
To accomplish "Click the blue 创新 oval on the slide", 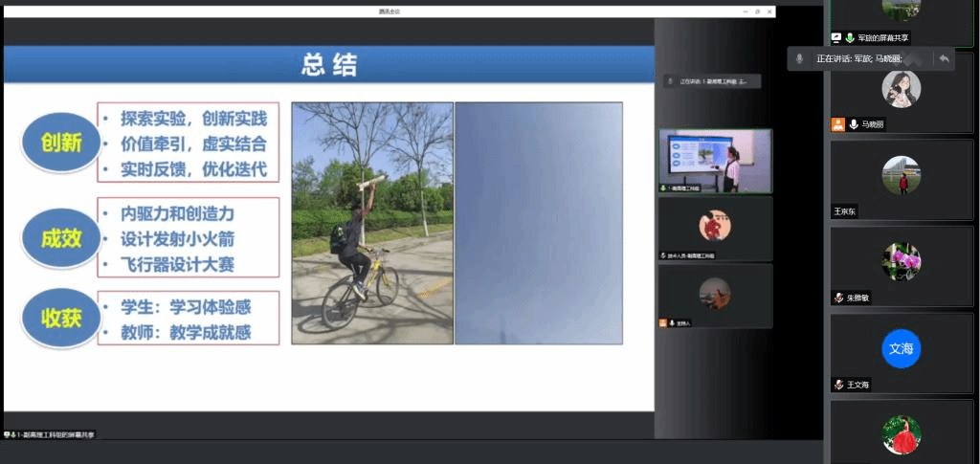I will pos(60,144).
